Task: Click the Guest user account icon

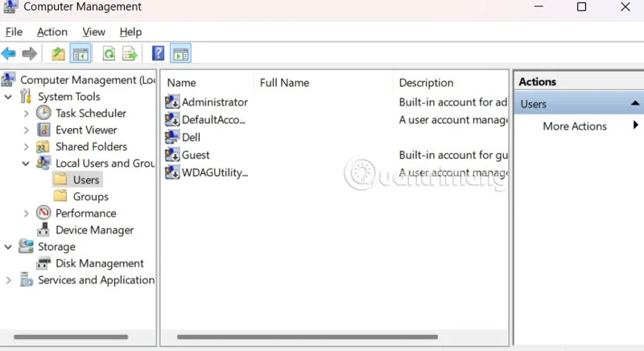Action: point(172,155)
